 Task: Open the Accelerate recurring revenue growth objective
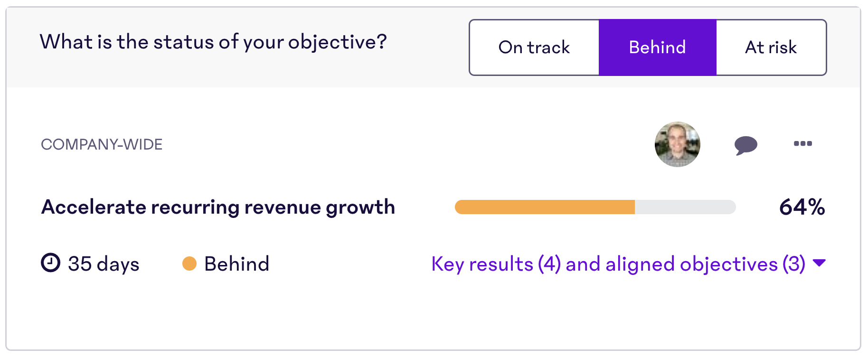(x=218, y=207)
